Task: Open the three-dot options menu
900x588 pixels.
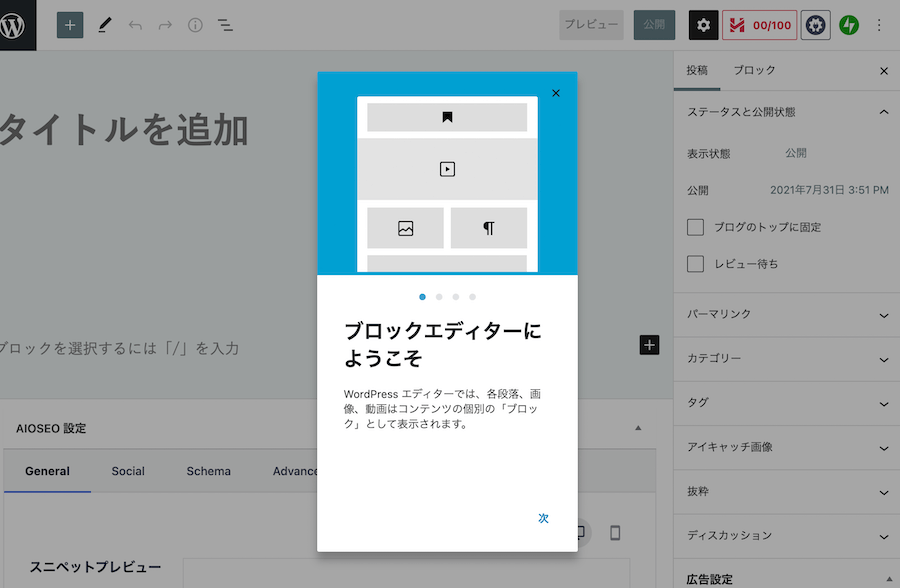Action: (879, 25)
